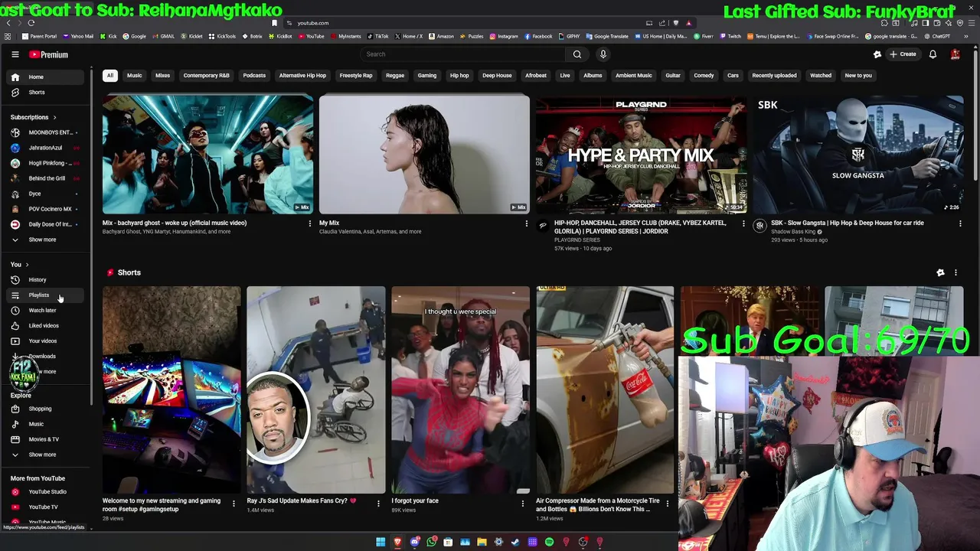The image size is (980, 551).
Task: Open options for Ray J's short
Action: pos(378,504)
